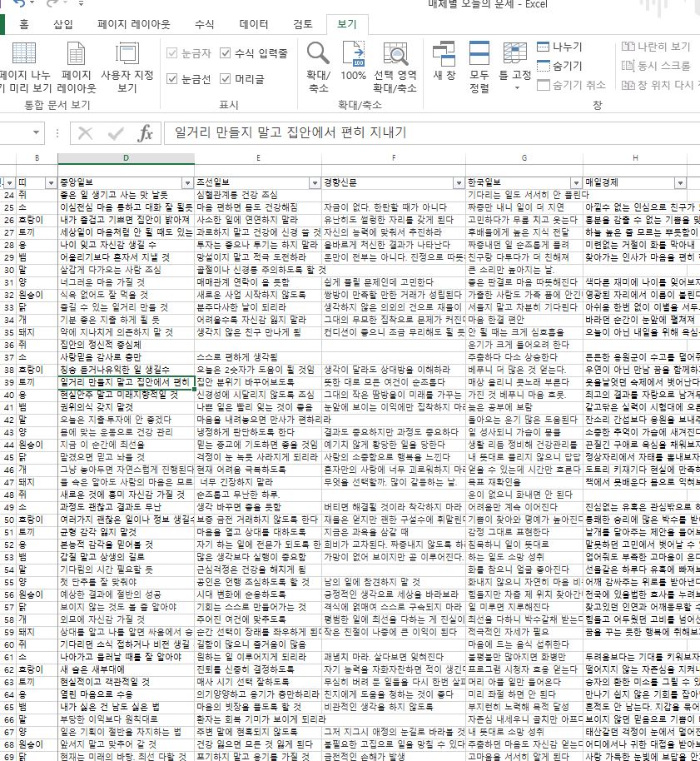Select column H header
Image resolution: width=700 pixels, height=761 pixels.
pos(635,158)
